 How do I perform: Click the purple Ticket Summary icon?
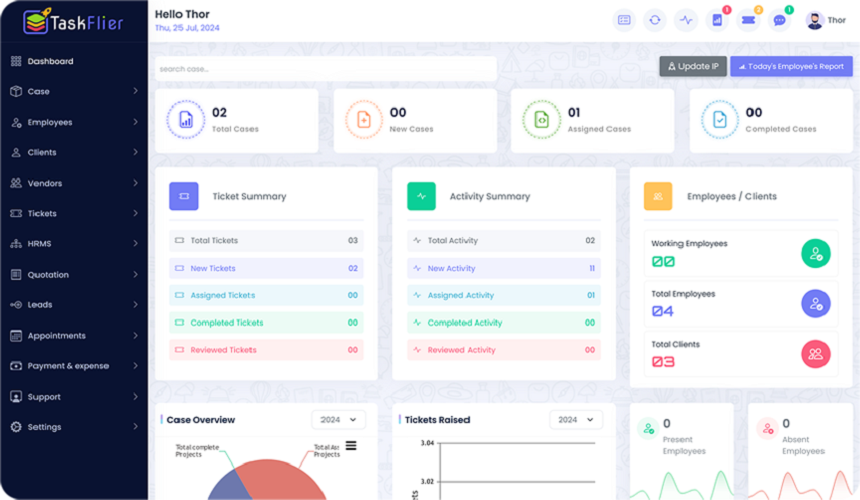click(184, 196)
